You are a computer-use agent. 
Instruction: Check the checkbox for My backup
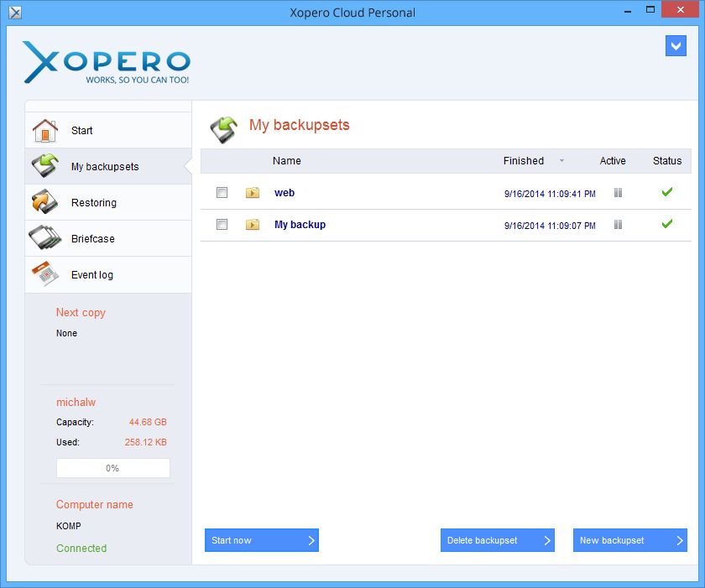click(222, 224)
